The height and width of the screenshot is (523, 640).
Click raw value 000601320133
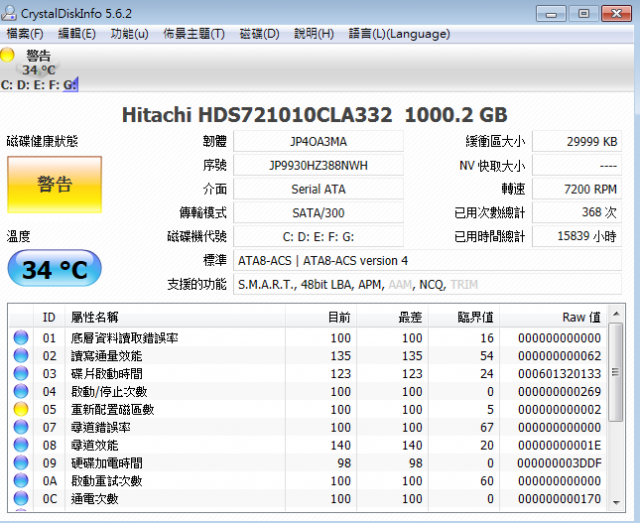pyautogui.click(x=559, y=374)
